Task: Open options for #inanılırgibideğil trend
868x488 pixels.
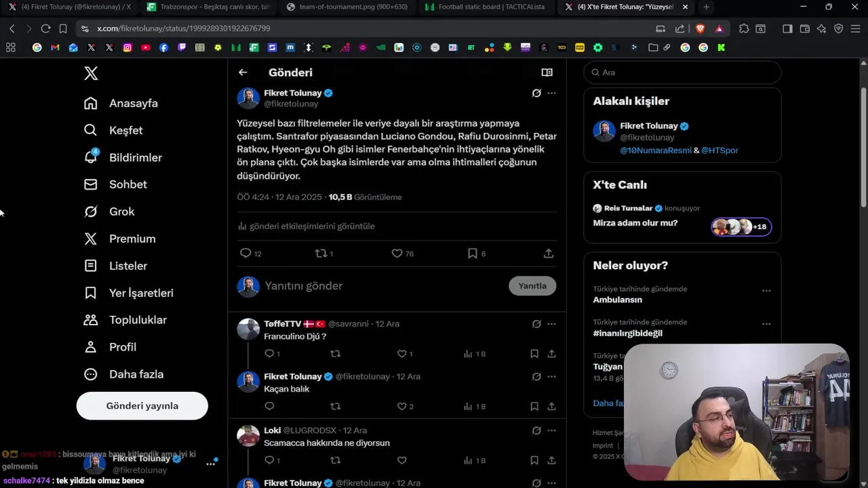Action: click(x=766, y=324)
